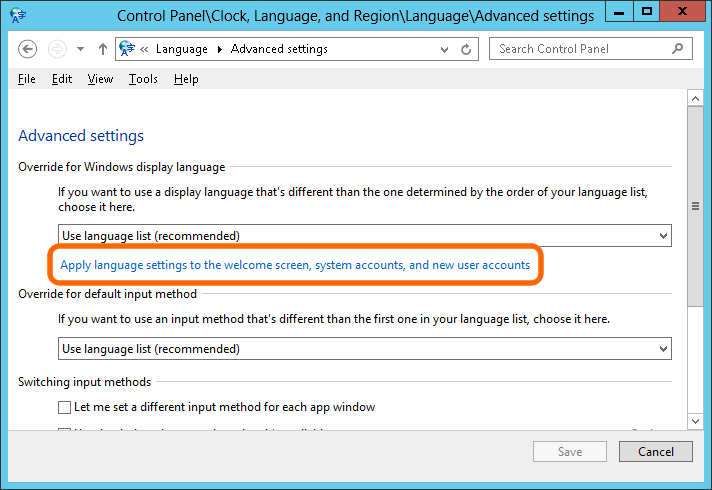Refresh the Advanced settings page
712x490 pixels.
[x=466, y=49]
